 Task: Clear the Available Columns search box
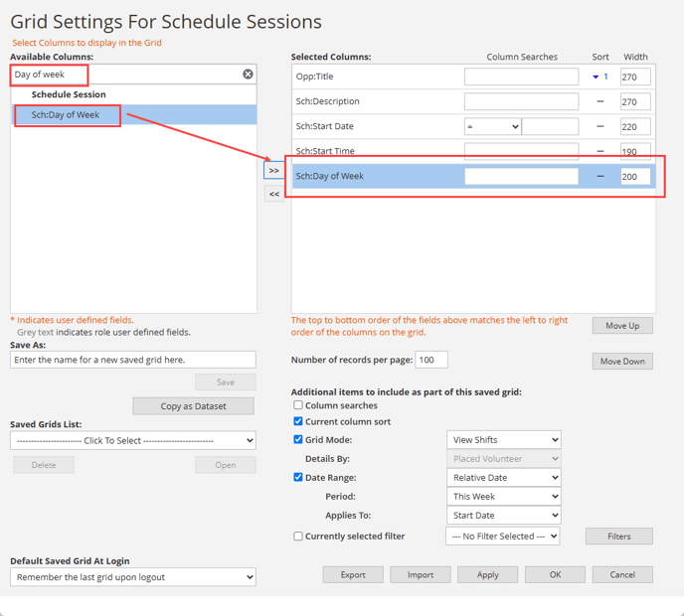pyautogui.click(x=248, y=75)
